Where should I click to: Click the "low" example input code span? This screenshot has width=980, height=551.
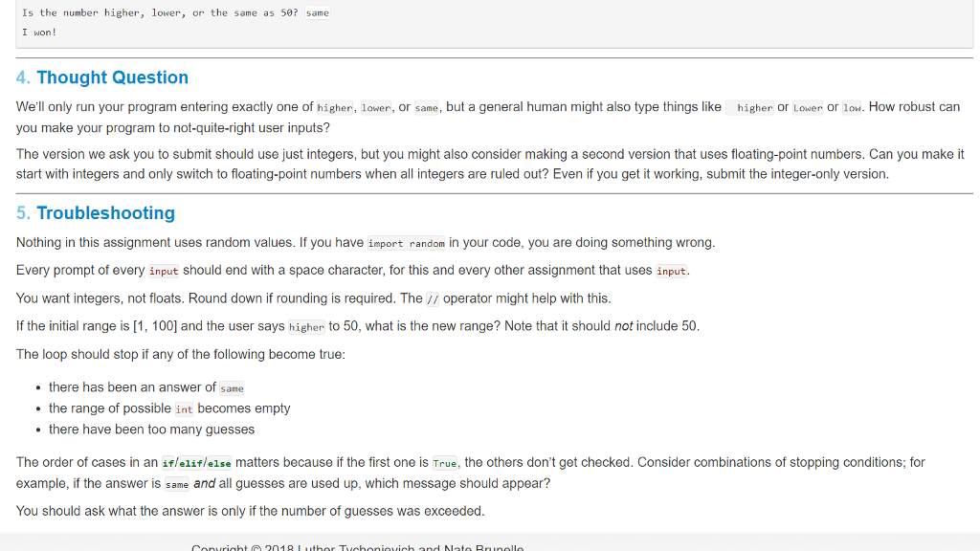pos(851,107)
